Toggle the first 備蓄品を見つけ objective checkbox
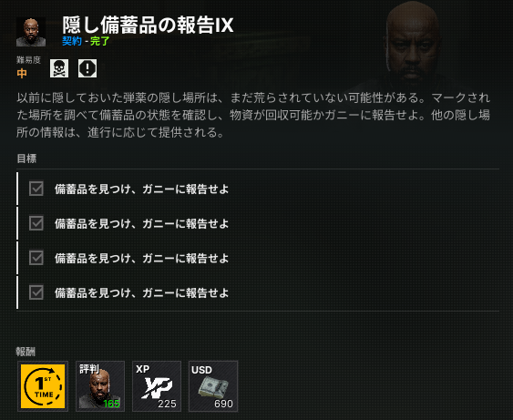This screenshot has height=420, width=513. click(x=36, y=189)
